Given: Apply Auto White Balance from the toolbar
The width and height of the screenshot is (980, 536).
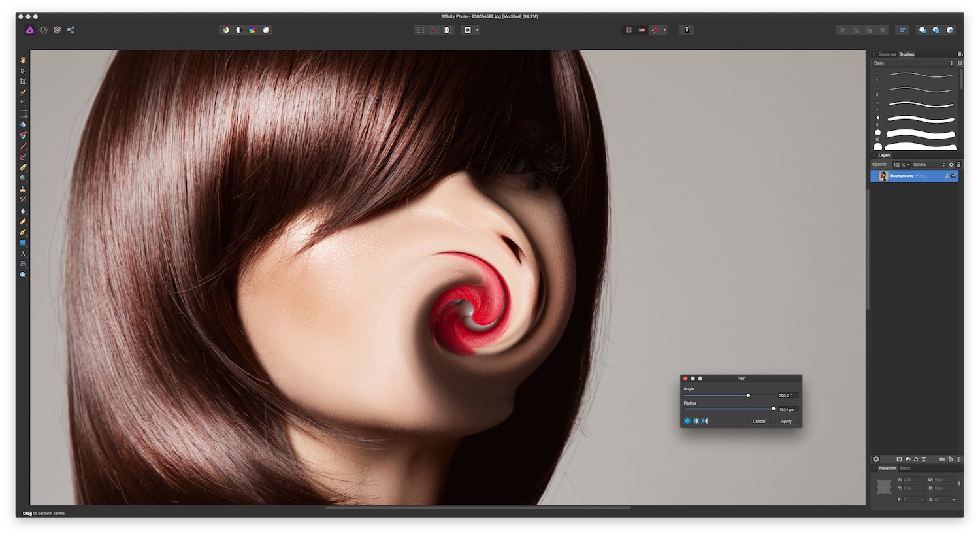Looking at the screenshot, I should [x=266, y=30].
